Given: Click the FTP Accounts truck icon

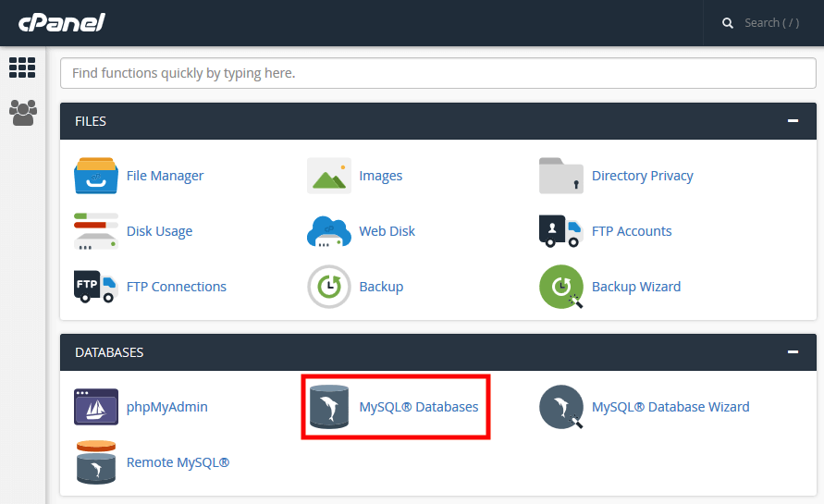Looking at the screenshot, I should click(x=561, y=231).
